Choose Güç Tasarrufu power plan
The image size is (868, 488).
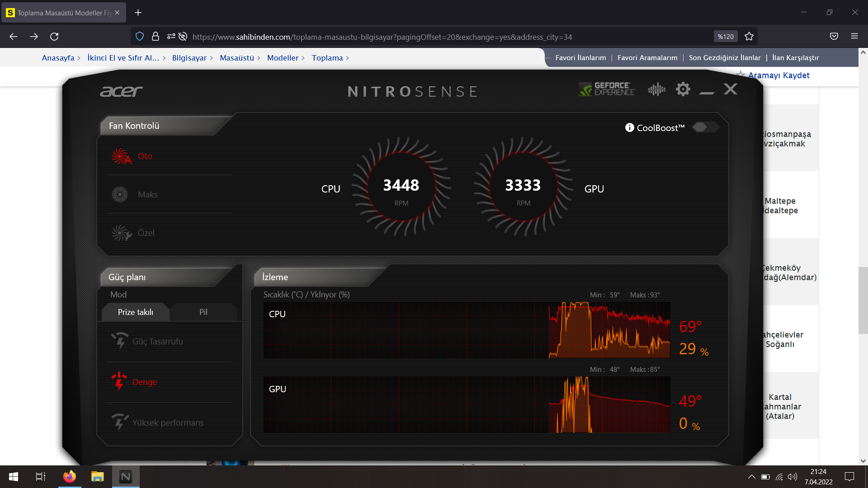157,342
